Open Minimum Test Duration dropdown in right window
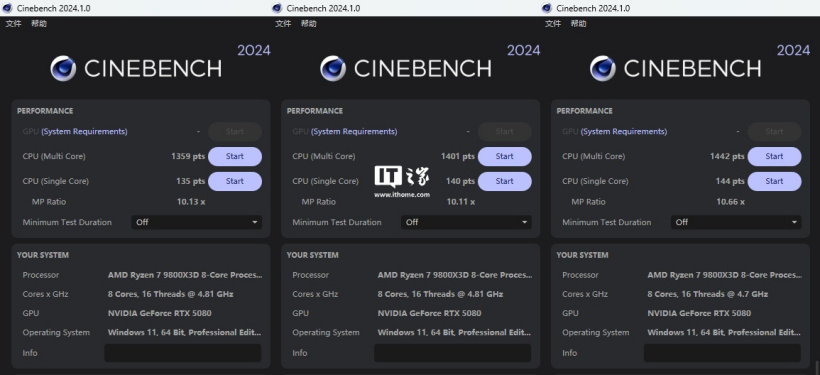Screen dimensions: 820x375 pos(736,222)
